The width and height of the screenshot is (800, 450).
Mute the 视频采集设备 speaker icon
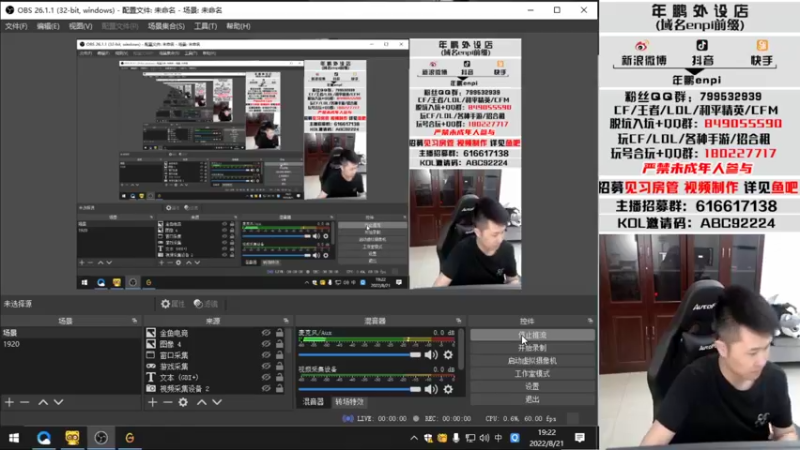431,389
